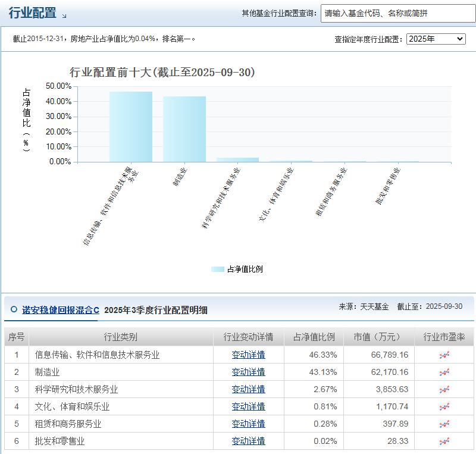Click the 来源：天天基金 text
The width and height of the screenshot is (476, 454).
(364, 306)
